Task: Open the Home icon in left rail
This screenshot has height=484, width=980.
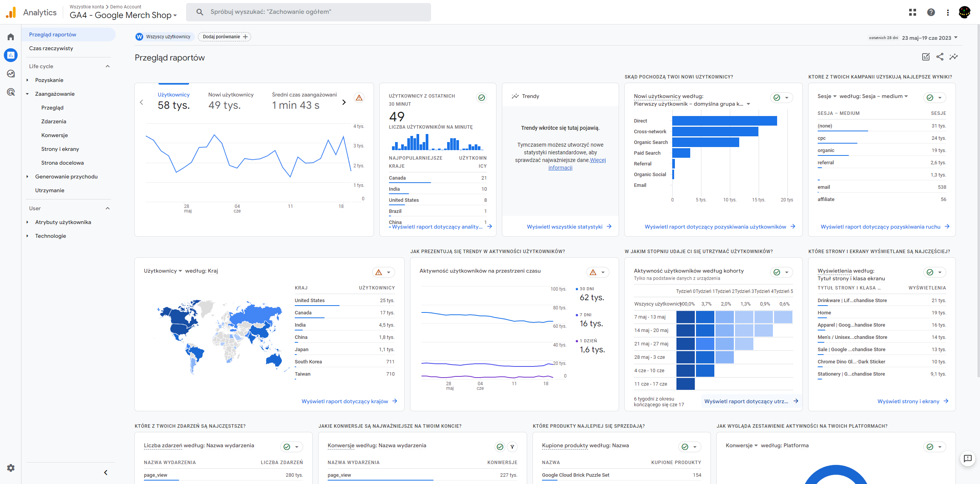Action: (11, 37)
